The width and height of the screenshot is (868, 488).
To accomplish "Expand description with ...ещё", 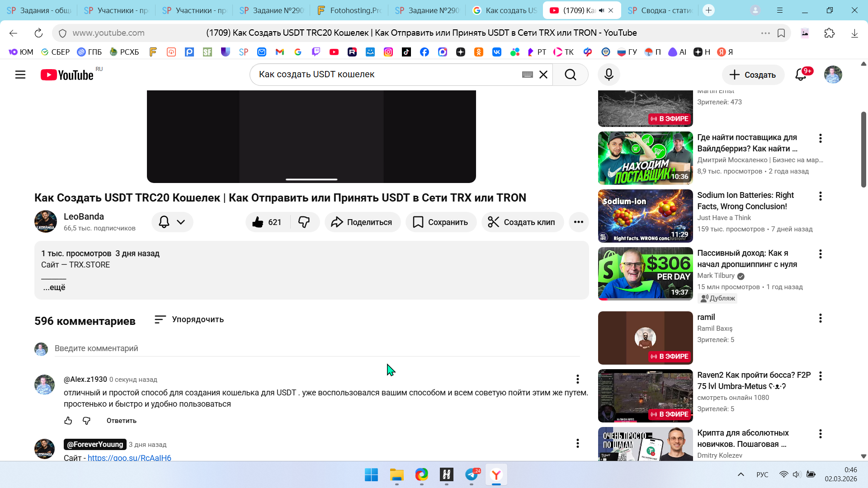I will pyautogui.click(x=54, y=287).
